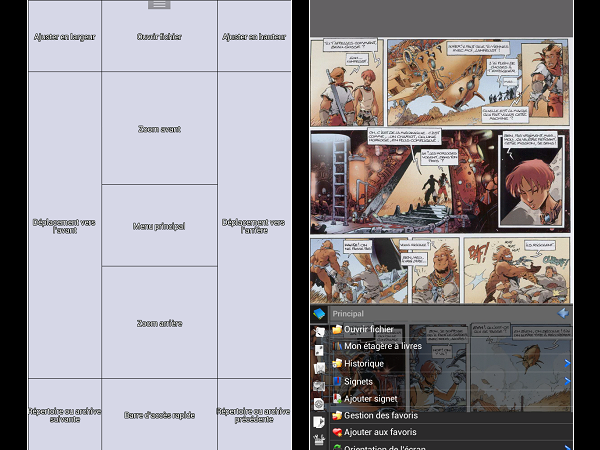Tap the Déplacement vers l'arrière zone
Image resolution: width=600 pixels, height=450 pixels.
coord(254,225)
